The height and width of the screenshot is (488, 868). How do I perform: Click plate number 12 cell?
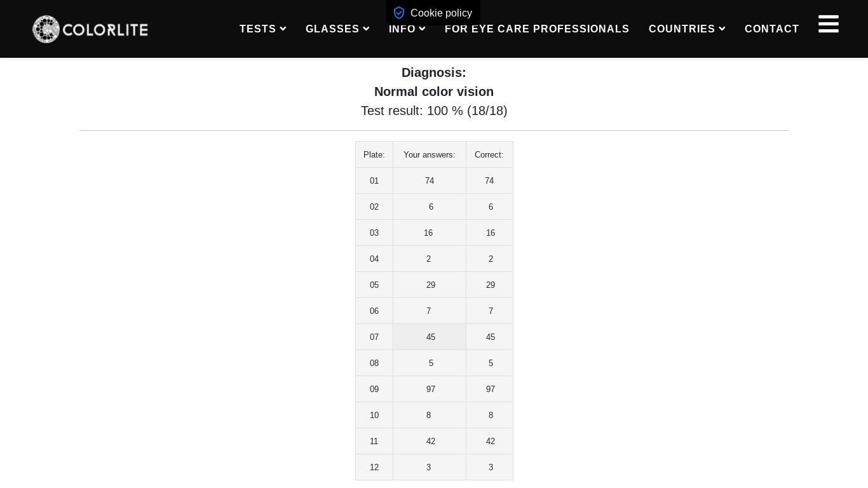(x=374, y=468)
